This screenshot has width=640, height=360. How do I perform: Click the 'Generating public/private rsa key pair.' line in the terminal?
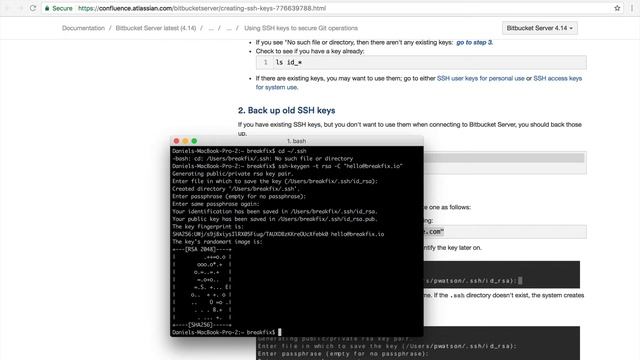233,174
